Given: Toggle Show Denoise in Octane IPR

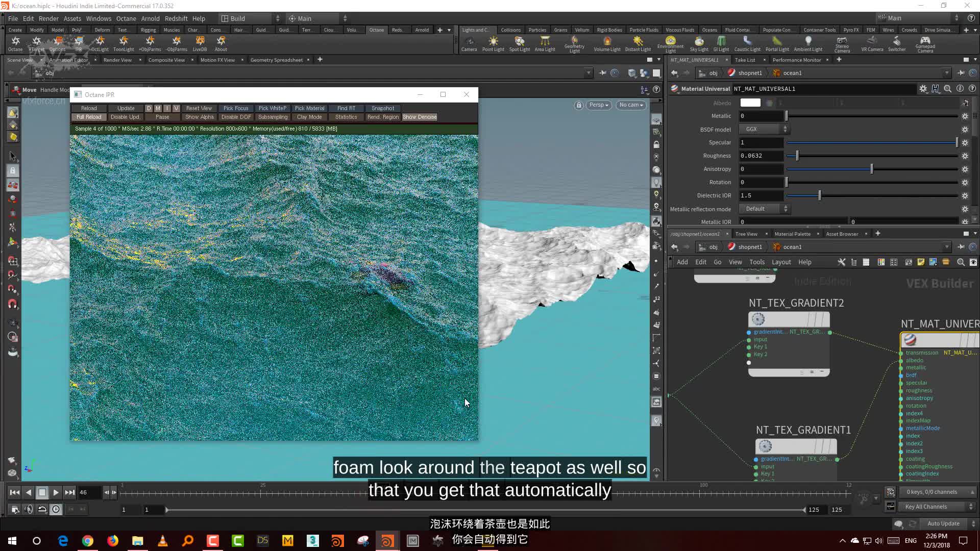Looking at the screenshot, I should coord(420,117).
